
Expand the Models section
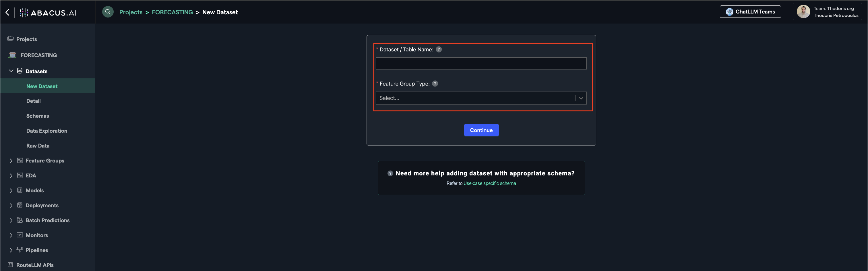tap(11, 190)
